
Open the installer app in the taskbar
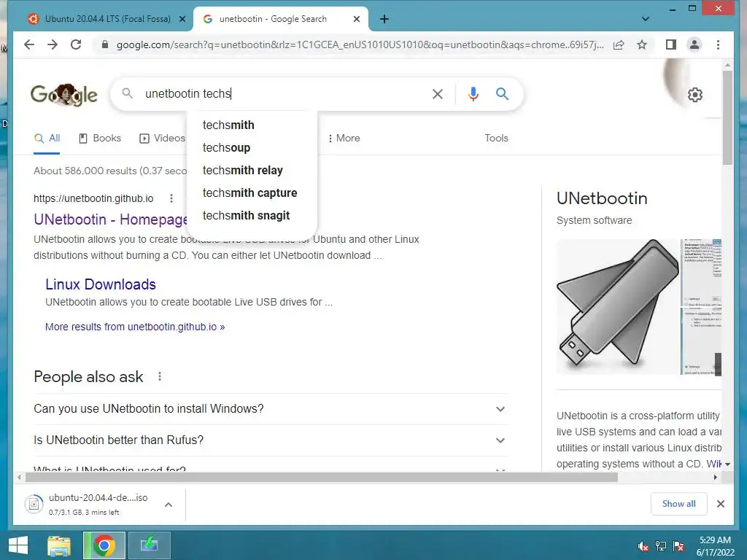click(149, 545)
